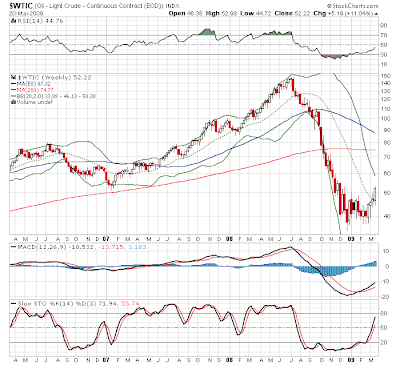Click the last candlestick at chart's right edge

click(x=375, y=196)
